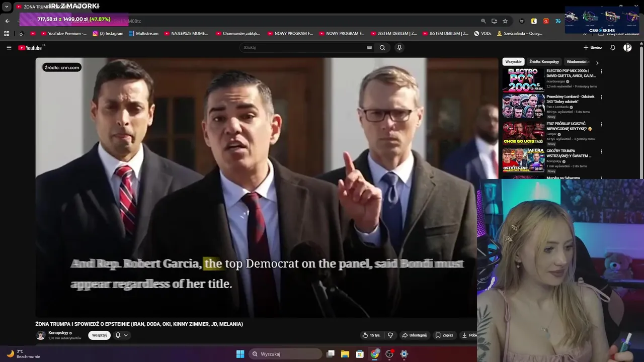Open FRIZ PRÓBUJE UCISZYĆ video thumbnail

pos(523,133)
